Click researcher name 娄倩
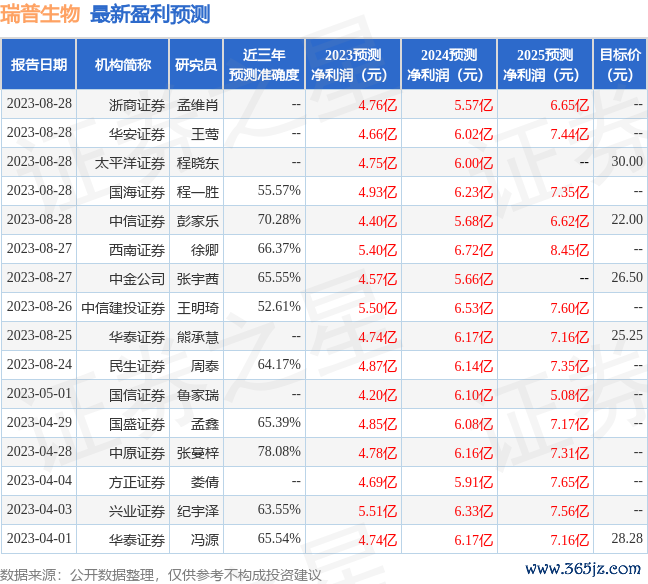The width and height of the screenshot is (648, 584). [205, 482]
